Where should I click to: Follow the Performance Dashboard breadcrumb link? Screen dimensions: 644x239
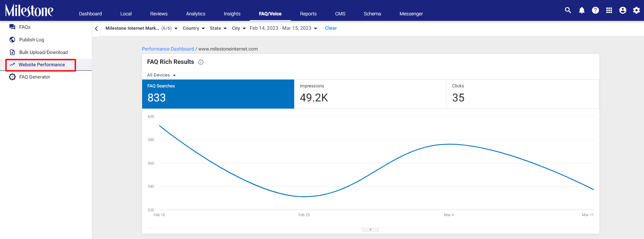pos(168,49)
